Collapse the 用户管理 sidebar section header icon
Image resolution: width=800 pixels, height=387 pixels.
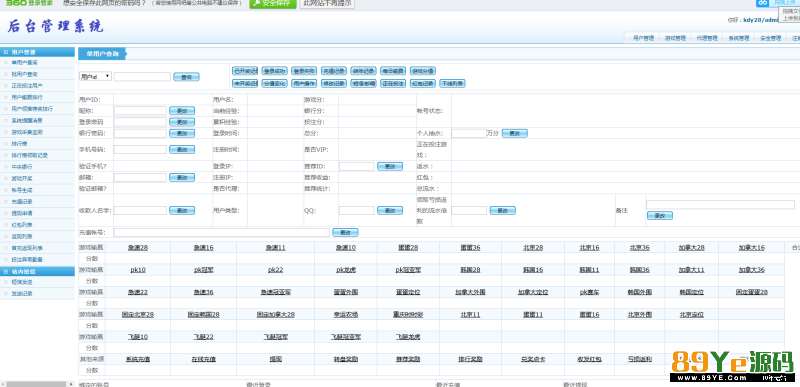pyautogui.click(x=5, y=52)
